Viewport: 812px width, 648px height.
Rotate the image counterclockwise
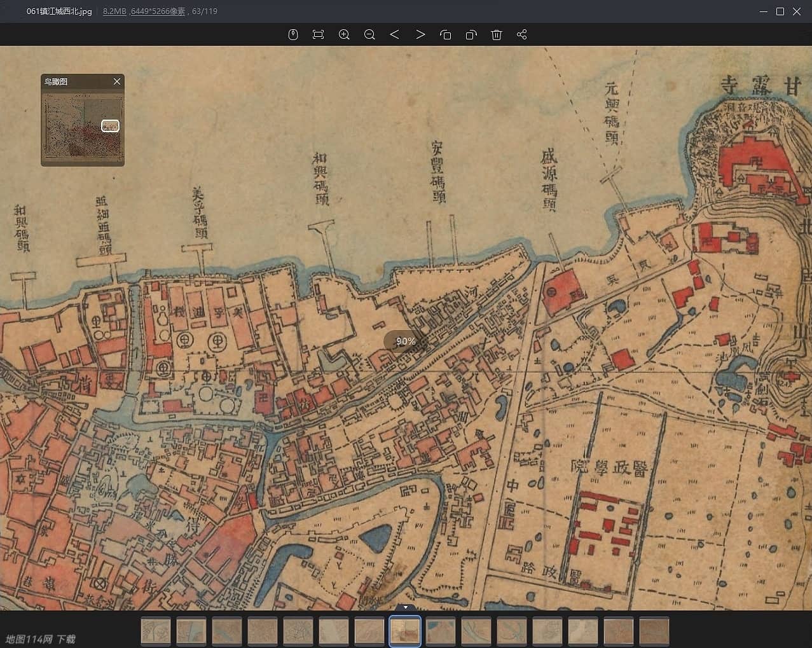click(446, 34)
